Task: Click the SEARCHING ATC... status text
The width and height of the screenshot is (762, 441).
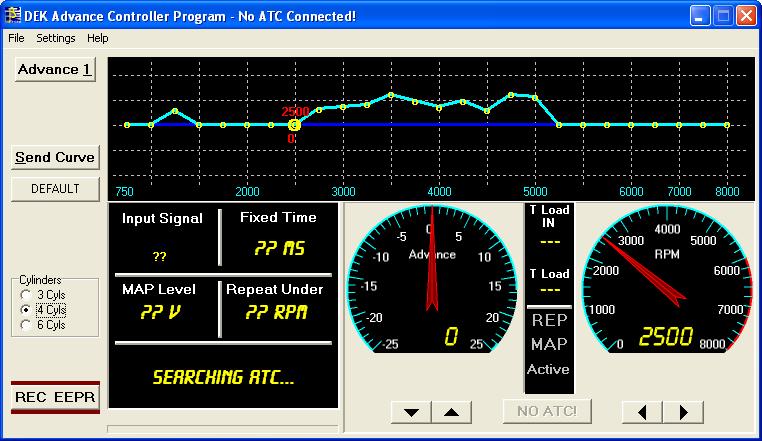Action: [x=223, y=377]
